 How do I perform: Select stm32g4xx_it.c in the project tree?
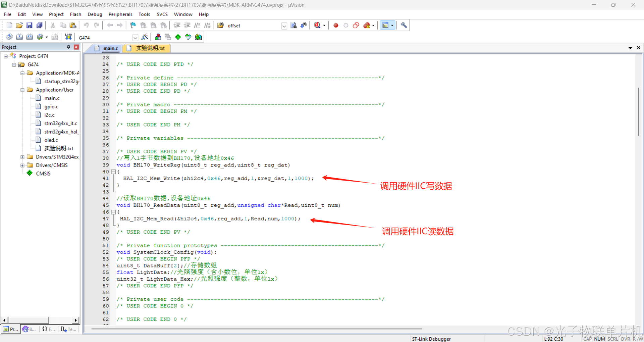tap(60, 124)
